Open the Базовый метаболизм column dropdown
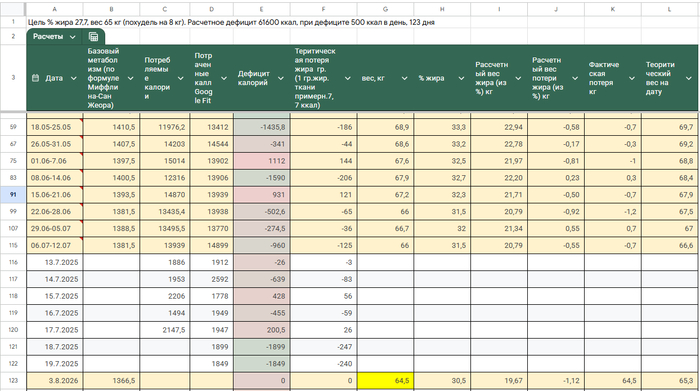Image resolution: width=700 pixels, height=391 pixels. coord(130,78)
